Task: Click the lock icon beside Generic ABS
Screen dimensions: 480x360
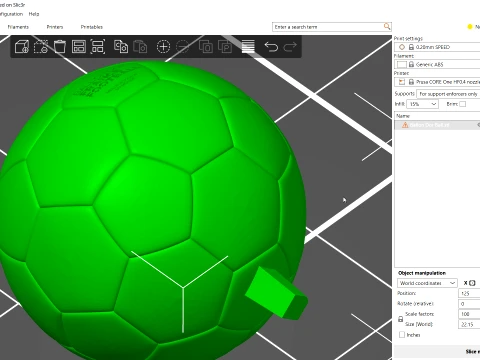Action: pyautogui.click(x=411, y=64)
